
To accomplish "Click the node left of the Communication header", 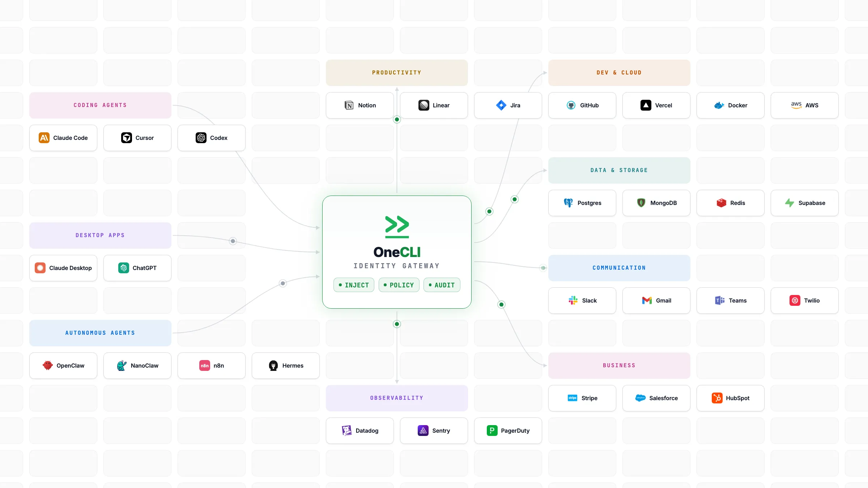I will click(x=543, y=268).
